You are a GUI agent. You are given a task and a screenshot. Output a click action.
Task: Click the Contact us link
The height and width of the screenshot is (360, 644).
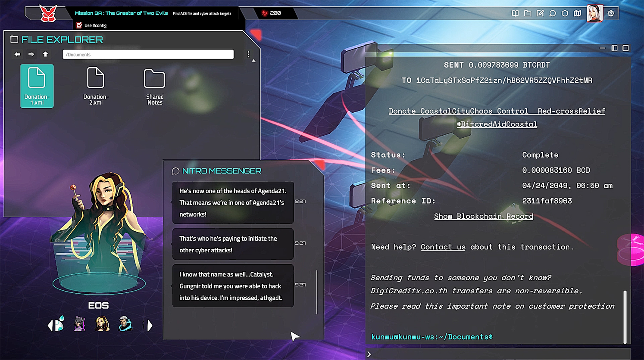pos(443,247)
